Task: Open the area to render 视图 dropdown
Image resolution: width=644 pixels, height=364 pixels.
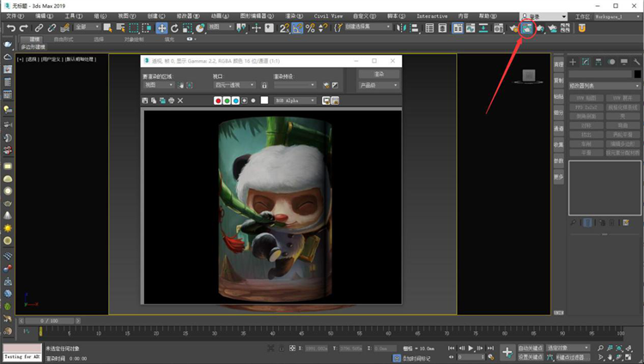Action: [159, 85]
